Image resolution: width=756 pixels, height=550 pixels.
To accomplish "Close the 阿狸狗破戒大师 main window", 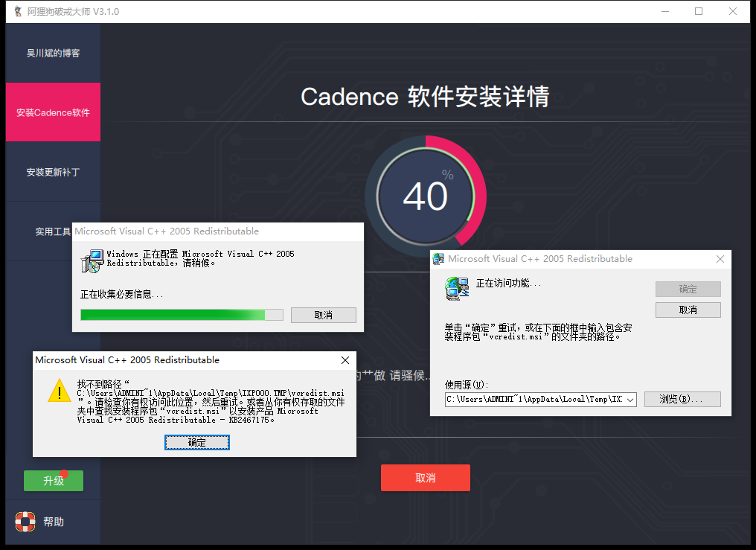I will point(733,11).
